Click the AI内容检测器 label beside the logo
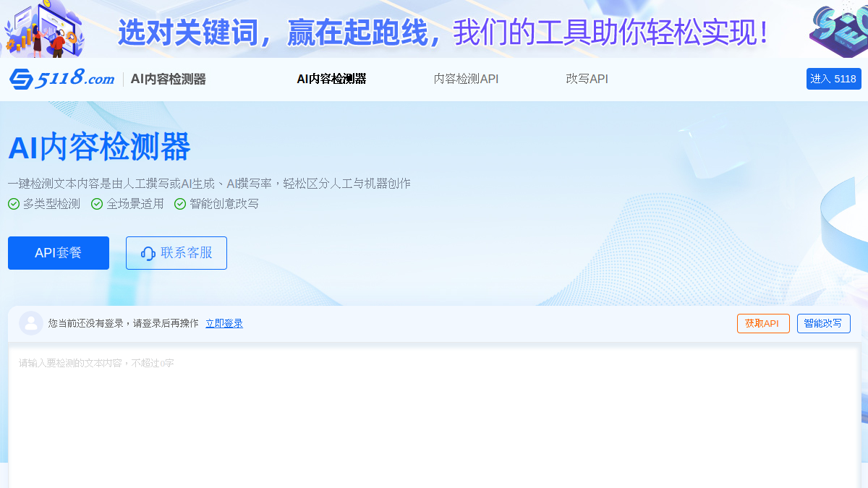 pyautogui.click(x=168, y=79)
